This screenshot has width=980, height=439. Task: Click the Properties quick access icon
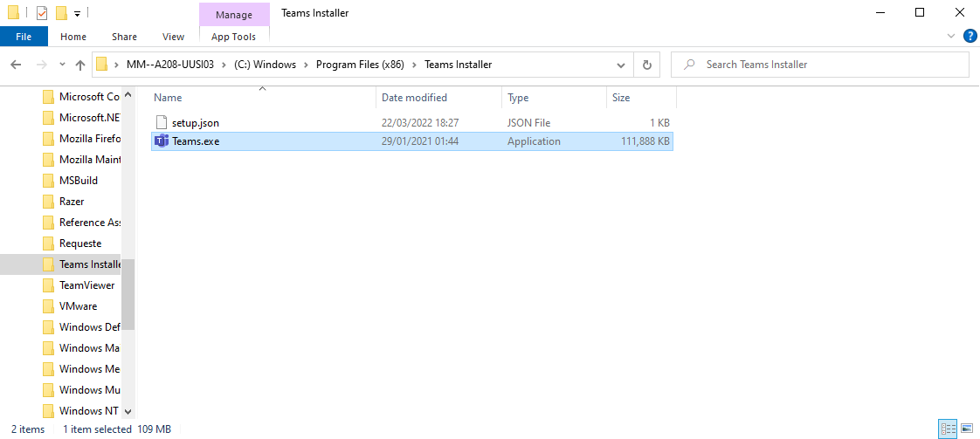click(x=42, y=12)
